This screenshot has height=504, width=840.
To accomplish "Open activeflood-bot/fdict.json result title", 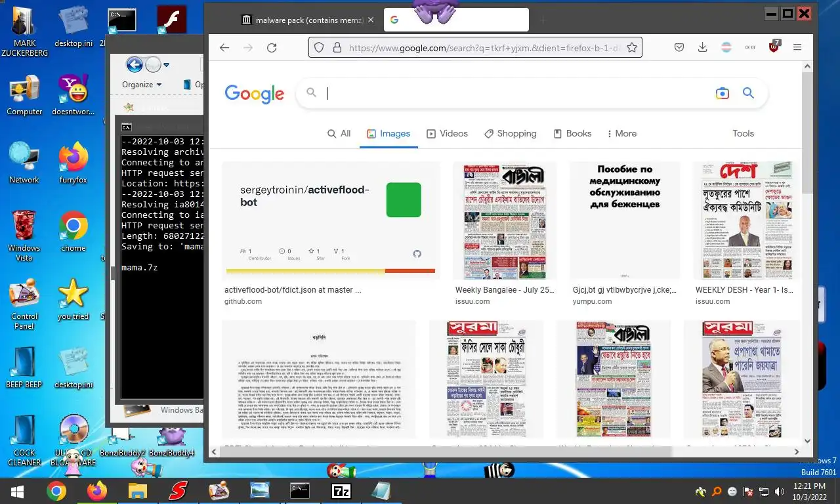I will 293,289.
